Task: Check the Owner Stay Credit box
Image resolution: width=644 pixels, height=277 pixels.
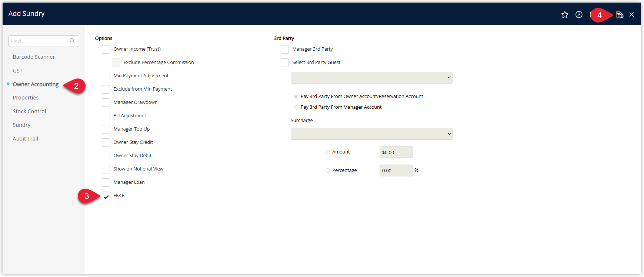Action: (x=106, y=142)
